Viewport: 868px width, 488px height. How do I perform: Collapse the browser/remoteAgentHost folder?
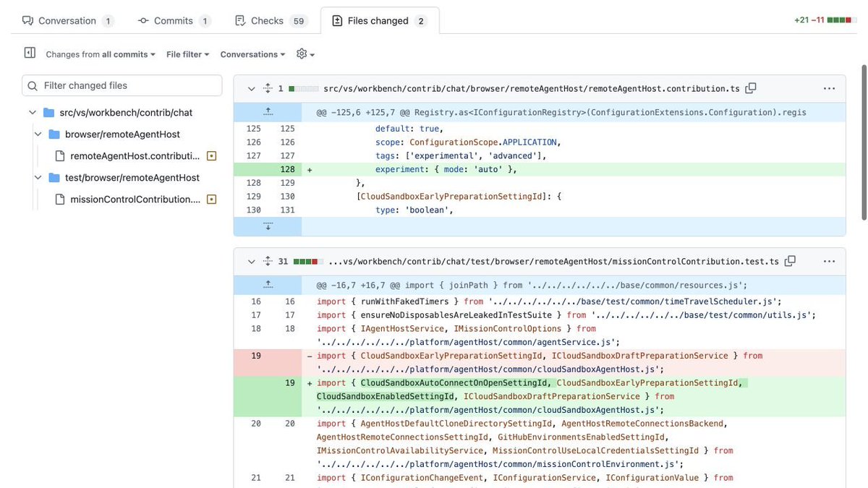pyautogui.click(x=38, y=134)
